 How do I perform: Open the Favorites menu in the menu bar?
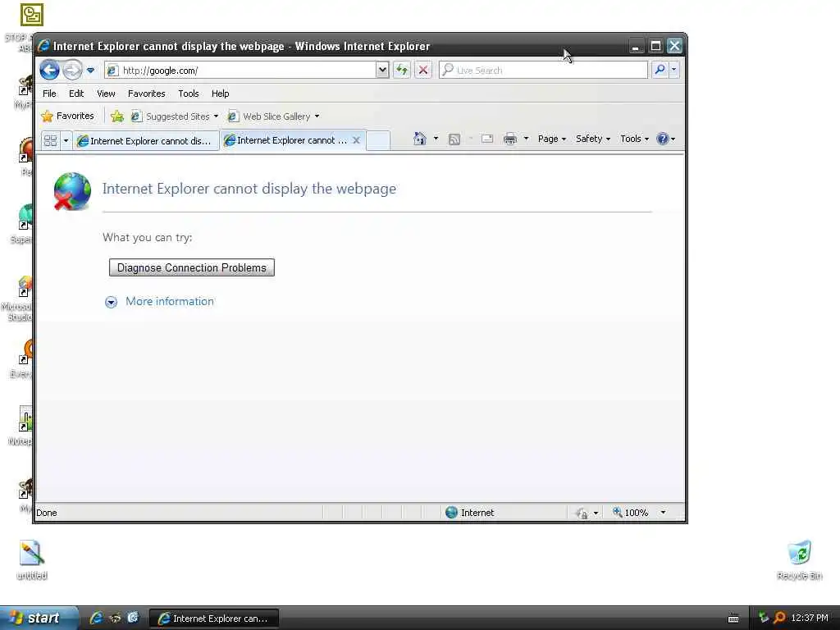click(146, 94)
